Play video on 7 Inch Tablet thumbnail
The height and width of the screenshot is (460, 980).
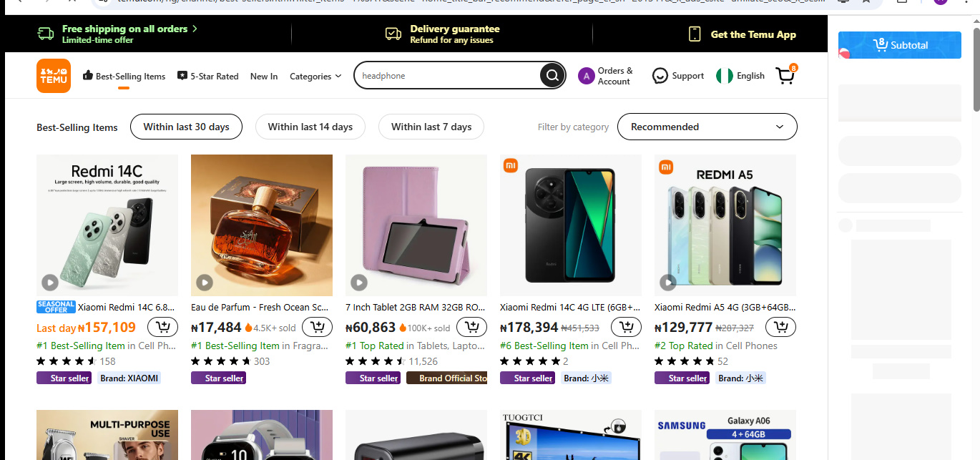[358, 283]
